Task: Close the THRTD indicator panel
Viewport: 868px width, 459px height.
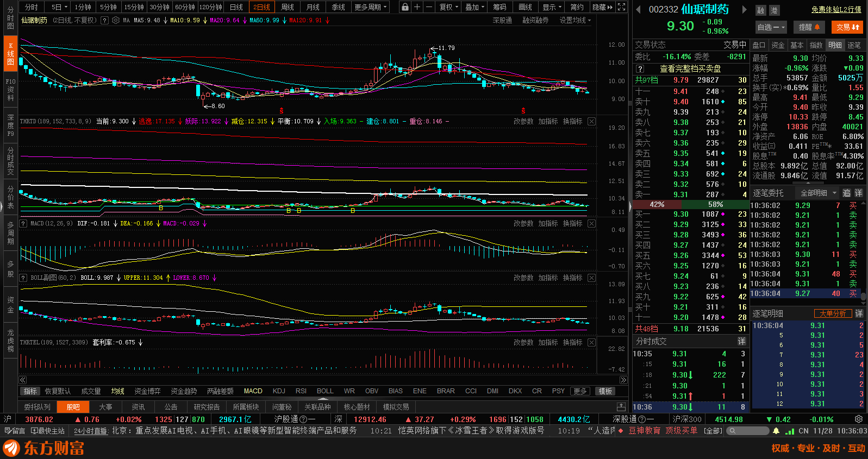Action: (x=591, y=121)
